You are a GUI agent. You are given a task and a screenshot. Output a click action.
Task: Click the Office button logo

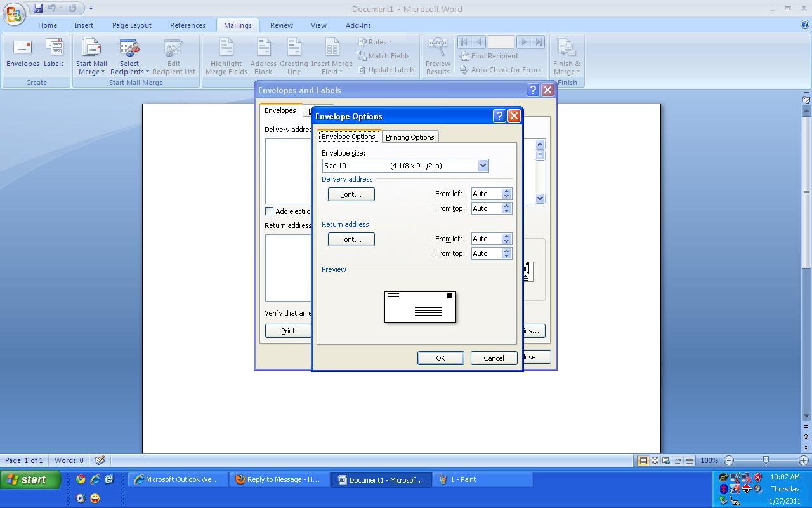click(14, 13)
